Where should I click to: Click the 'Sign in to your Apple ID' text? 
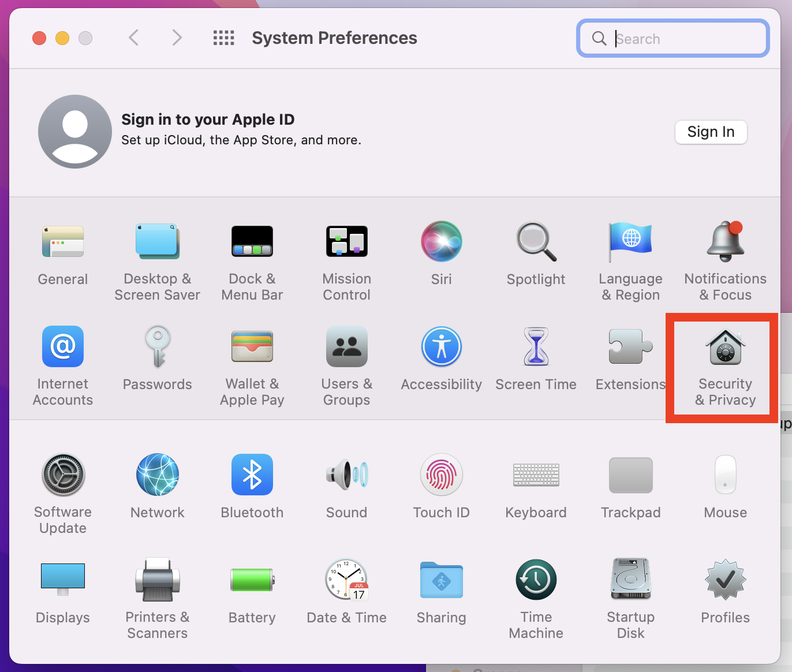tap(208, 120)
